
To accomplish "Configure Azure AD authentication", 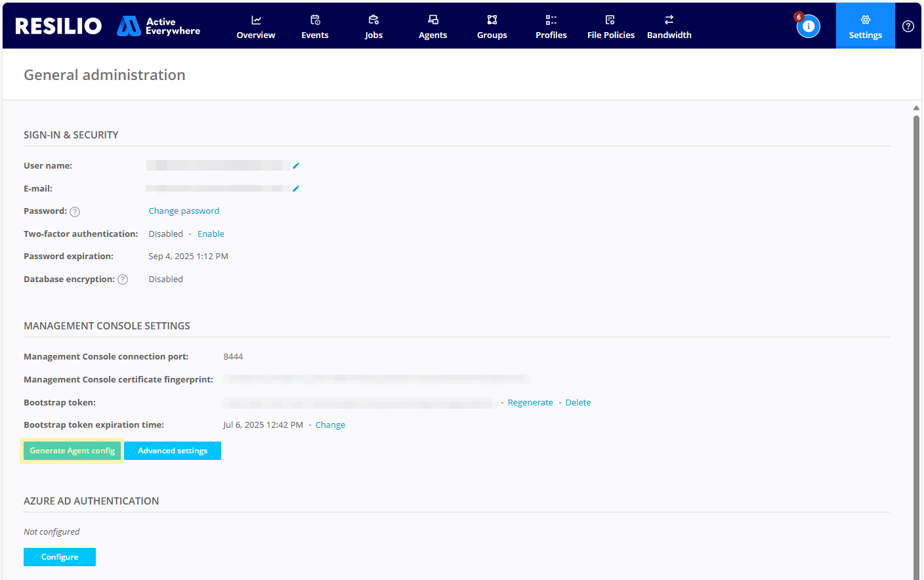I will tap(59, 556).
